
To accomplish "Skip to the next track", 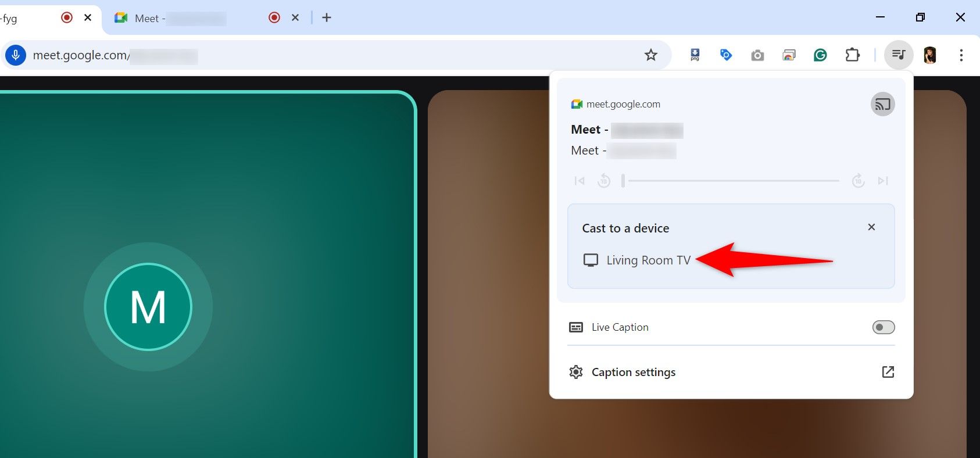I will pyautogui.click(x=882, y=181).
